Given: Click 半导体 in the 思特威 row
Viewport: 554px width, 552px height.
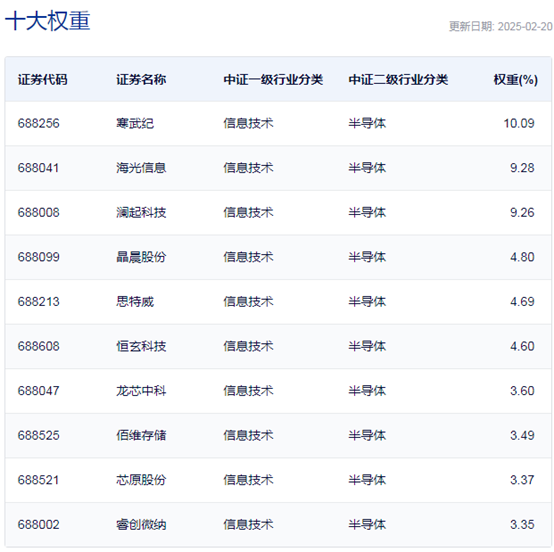Looking at the screenshot, I should [x=367, y=301].
